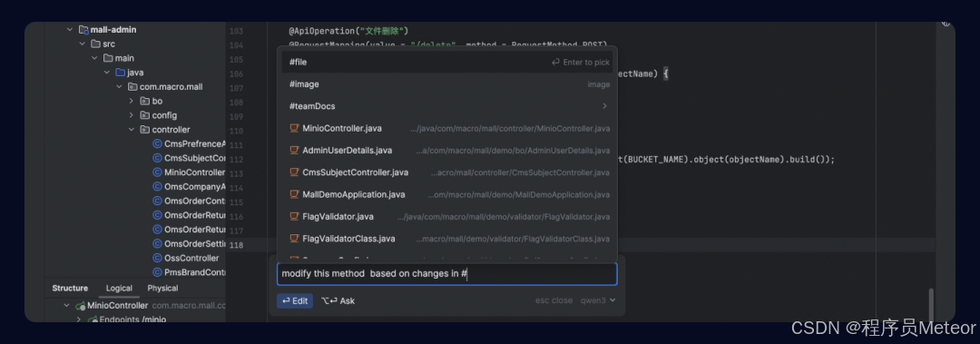Click class icon of MinioController in tree
Image resolution: width=980 pixels, height=344 pixels.
tap(158, 172)
